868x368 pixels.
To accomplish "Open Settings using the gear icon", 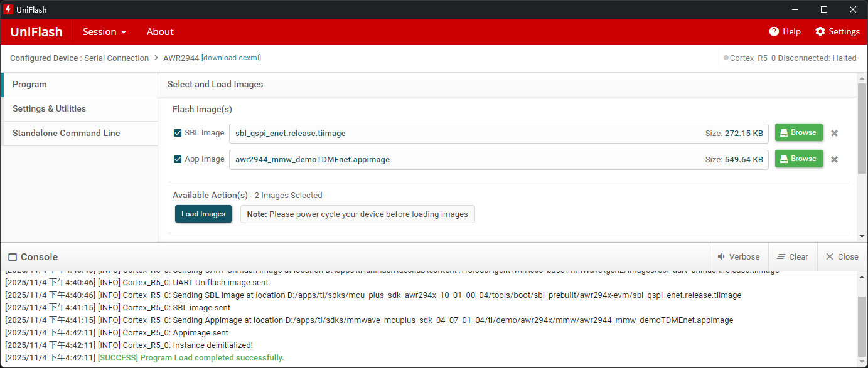I will point(820,32).
